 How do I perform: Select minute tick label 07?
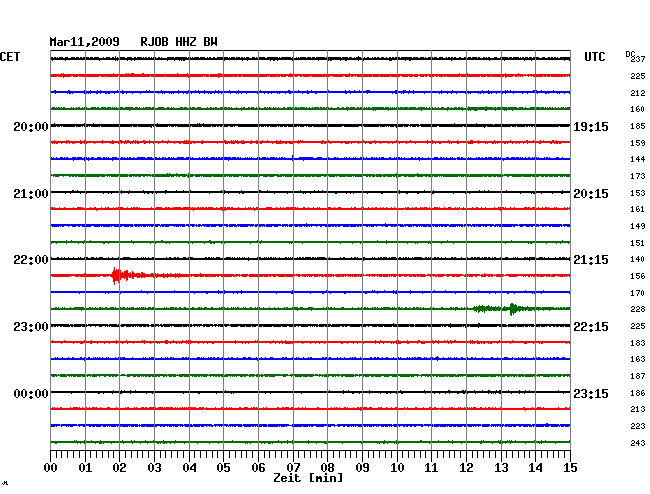tap(293, 467)
